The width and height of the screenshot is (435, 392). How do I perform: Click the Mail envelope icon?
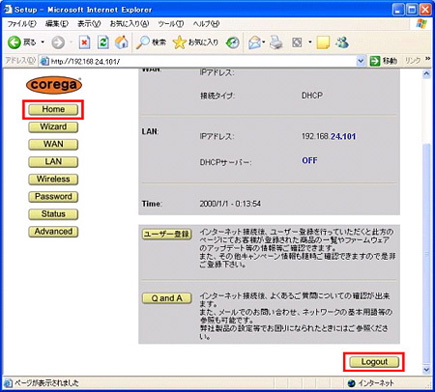point(254,42)
